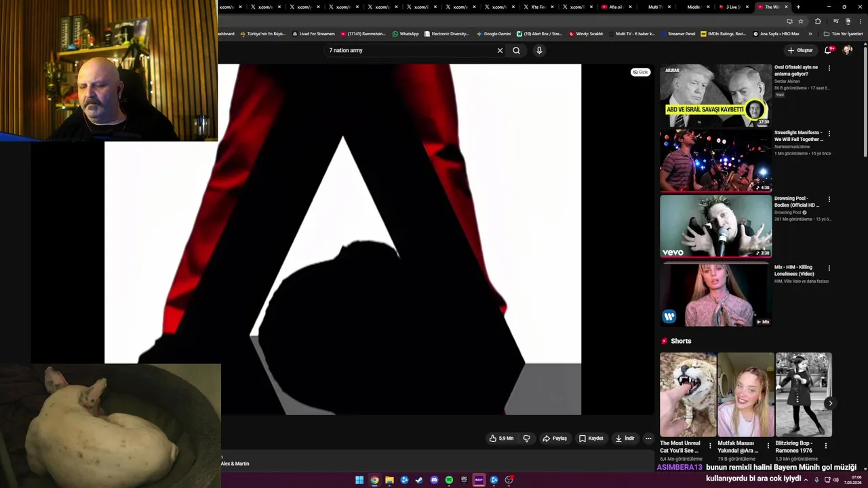Open the Türkiye'nin En Büyü bookmark
868x488 pixels.
(263, 34)
